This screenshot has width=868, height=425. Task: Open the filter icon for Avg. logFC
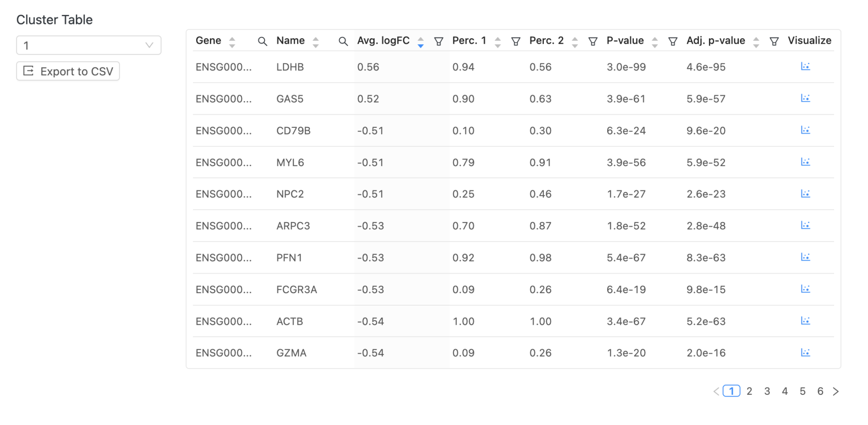[x=438, y=42]
